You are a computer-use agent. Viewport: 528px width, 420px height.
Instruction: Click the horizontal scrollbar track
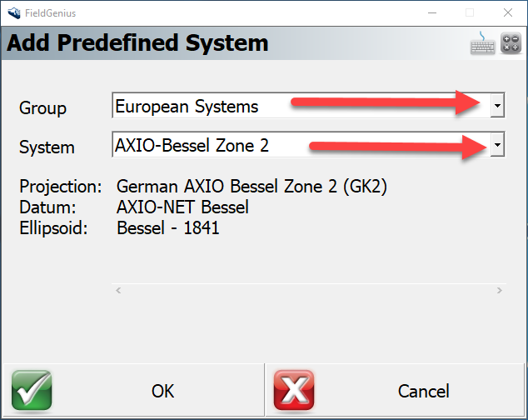(x=308, y=290)
